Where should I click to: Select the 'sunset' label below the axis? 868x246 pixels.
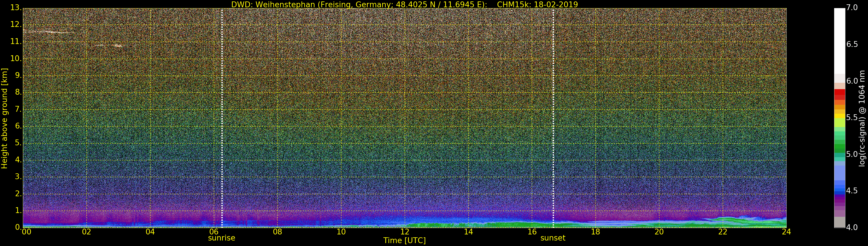pos(553,238)
